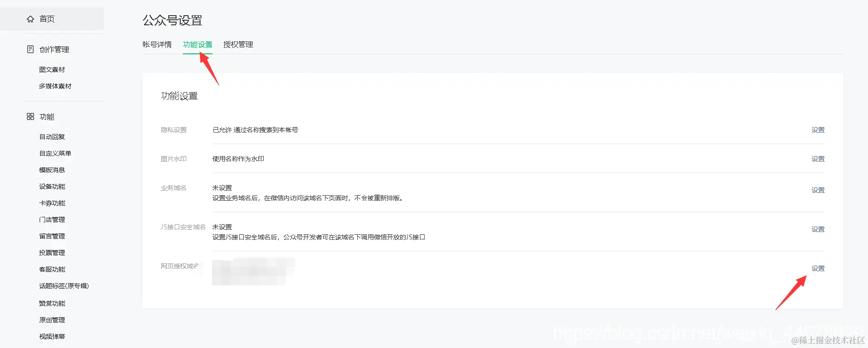Click 设置 for JS接口安全域名 row
The height and width of the screenshot is (348, 868).
pyautogui.click(x=818, y=229)
